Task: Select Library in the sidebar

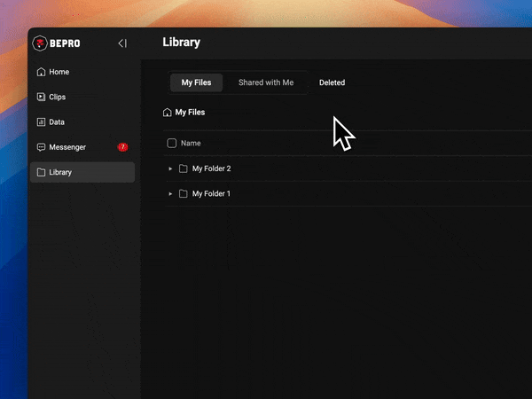Action: point(60,172)
